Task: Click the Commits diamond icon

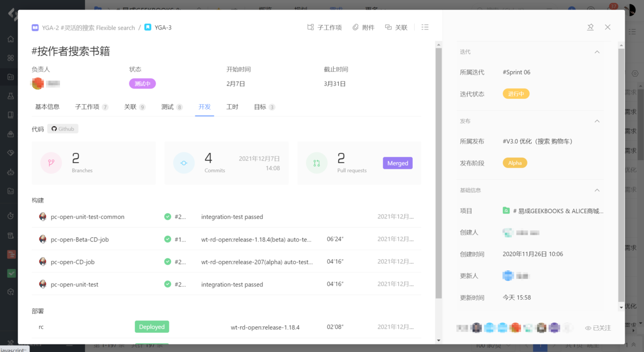Action: (x=184, y=163)
